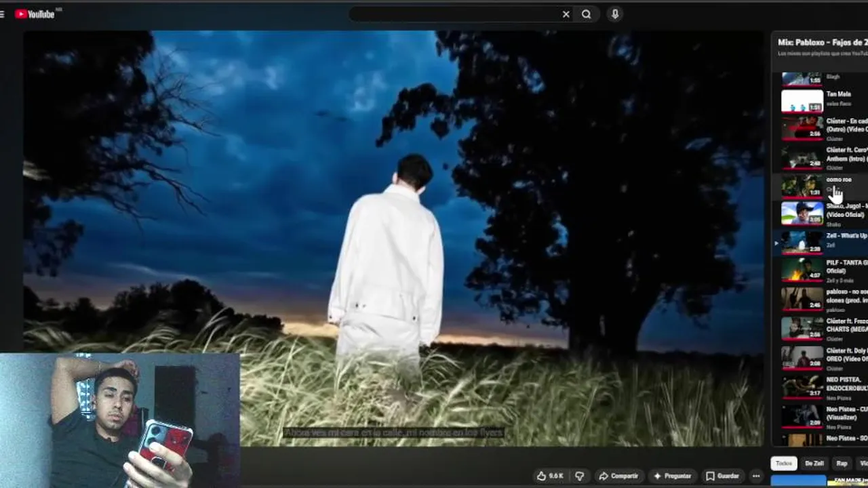Open the three-dot more actions menu
The height and width of the screenshot is (488, 868).
pos(756,476)
